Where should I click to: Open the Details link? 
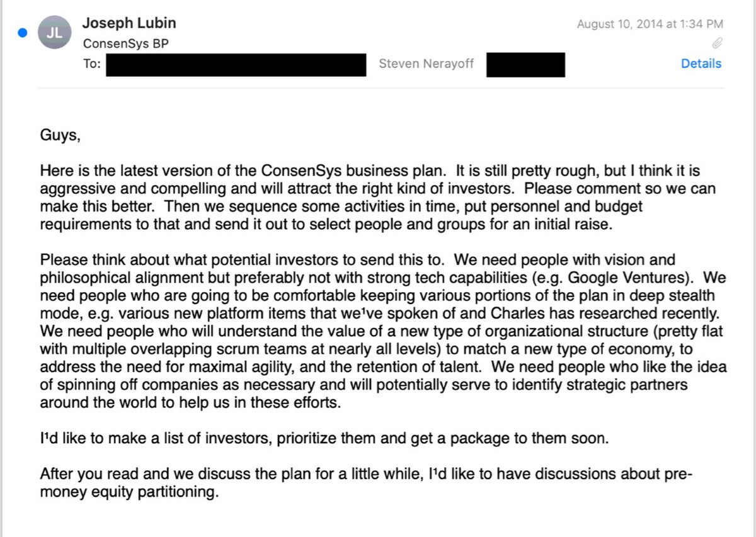pyautogui.click(x=701, y=64)
